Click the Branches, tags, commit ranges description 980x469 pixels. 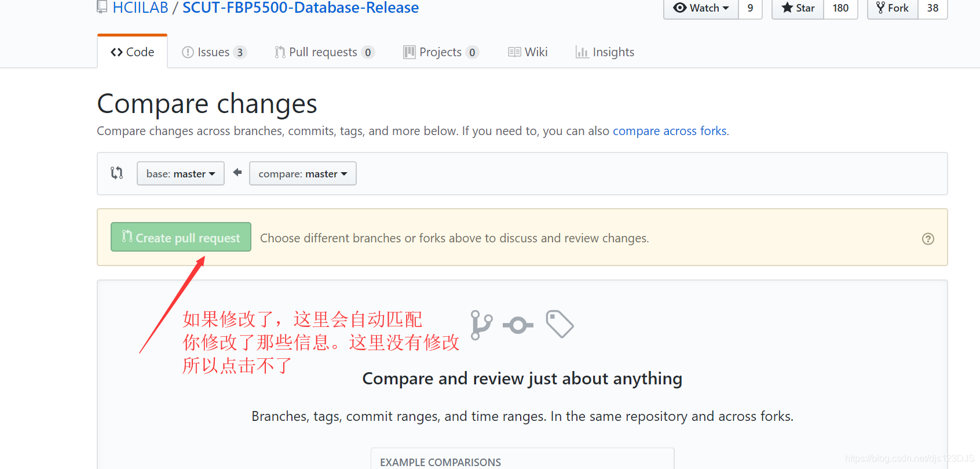click(522, 416)
